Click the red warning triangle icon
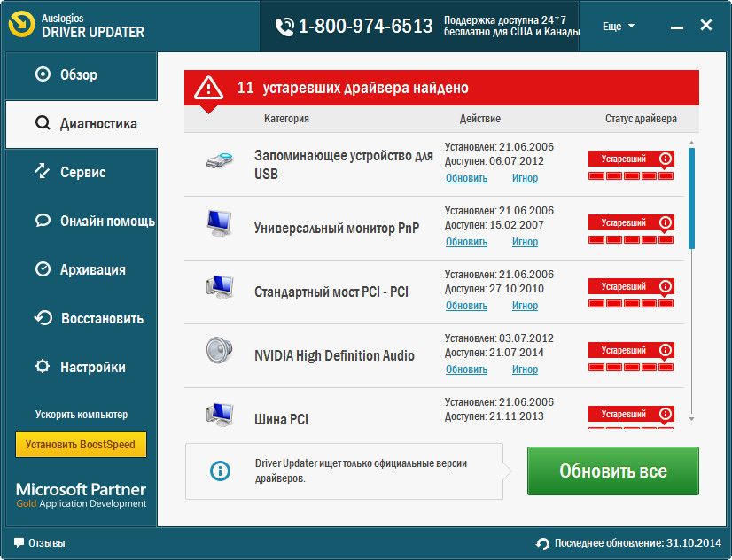Image resolution: width=732 pixels, height=560 pixels. pyautogui.click(x=208, y=88)
